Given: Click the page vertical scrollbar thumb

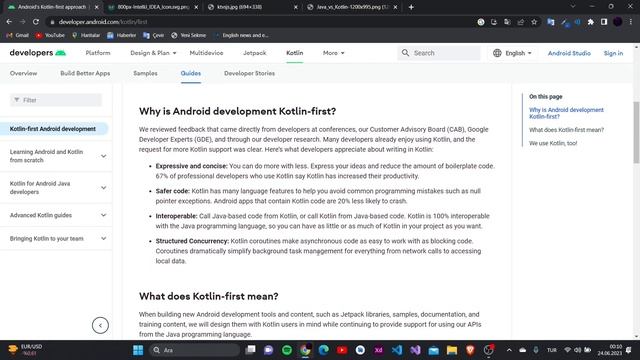Looking at the screenshot, I should point(636,133).
